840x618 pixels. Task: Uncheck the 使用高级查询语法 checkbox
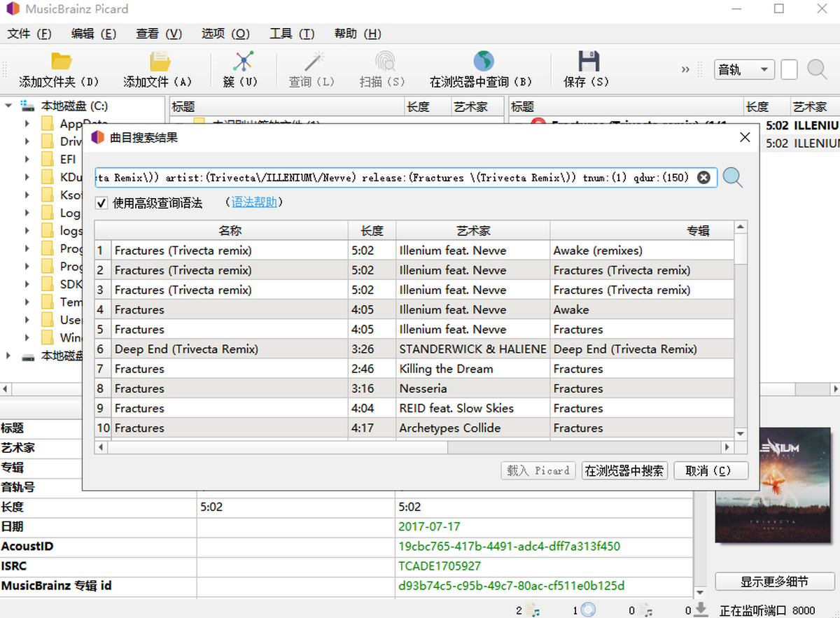click(101, 203)
